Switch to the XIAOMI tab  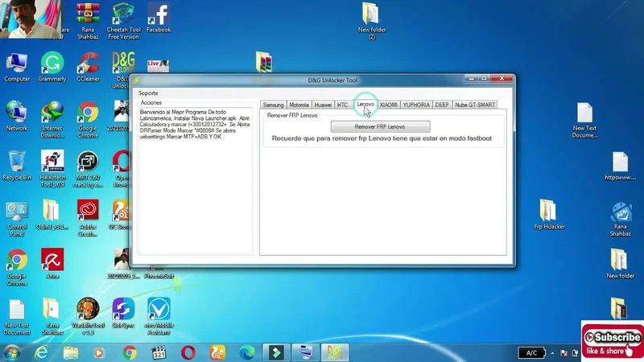pyautogui.click(x=389, y=105)
